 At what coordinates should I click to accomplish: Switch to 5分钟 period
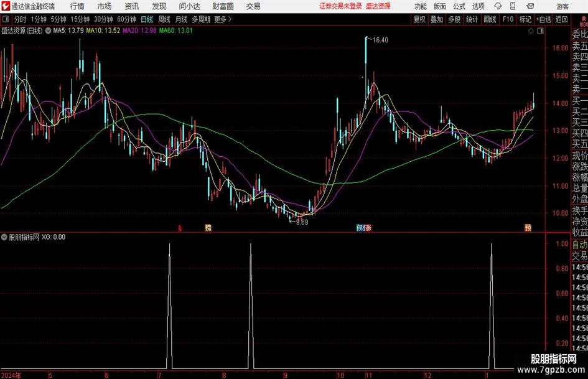coord(58,19)
